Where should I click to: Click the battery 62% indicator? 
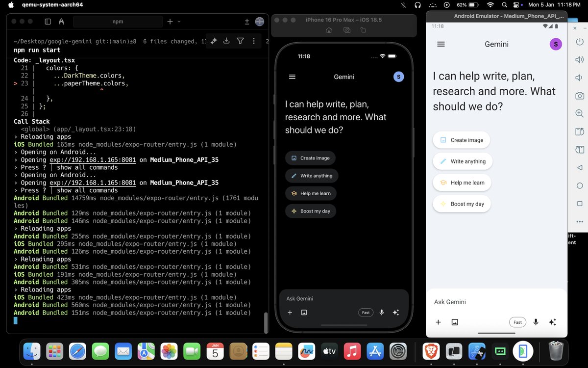coord(468,4)
